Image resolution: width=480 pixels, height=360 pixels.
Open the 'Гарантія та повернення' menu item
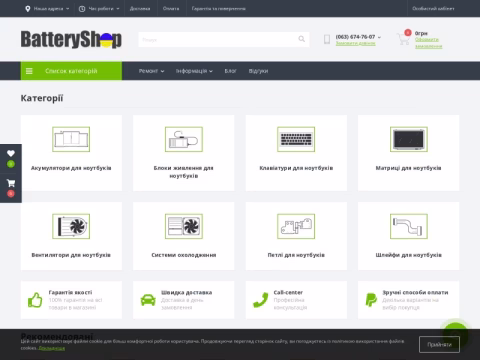pos(219,9)
